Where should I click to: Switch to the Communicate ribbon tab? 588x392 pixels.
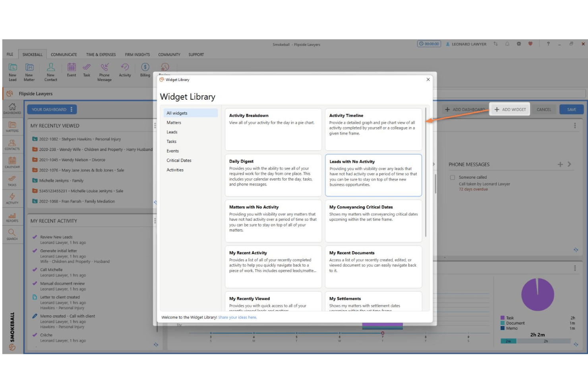[x=64, y=54]
